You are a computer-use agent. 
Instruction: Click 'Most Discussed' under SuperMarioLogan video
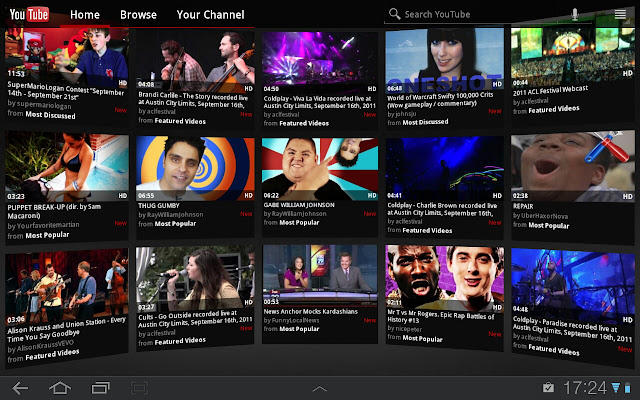(x=51, y=115)
